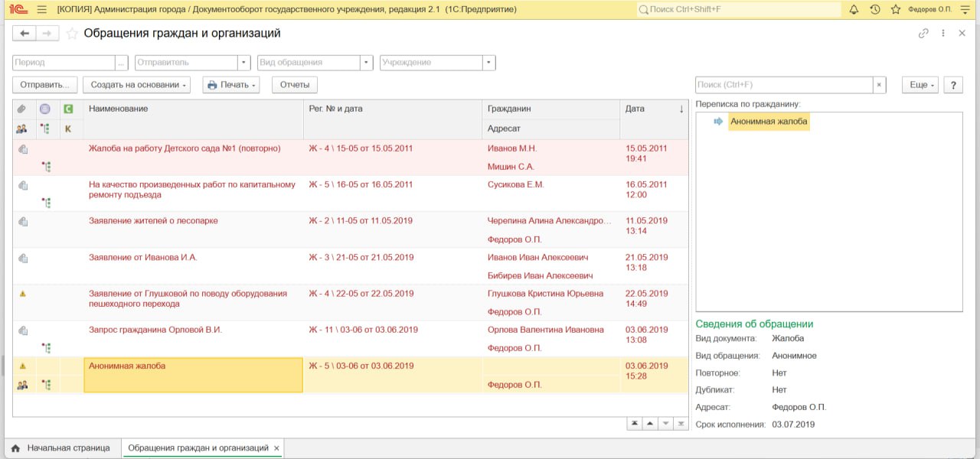The image size is (980, 459).
Task: Jump to first list row button
Action: (x=635, y=423)
